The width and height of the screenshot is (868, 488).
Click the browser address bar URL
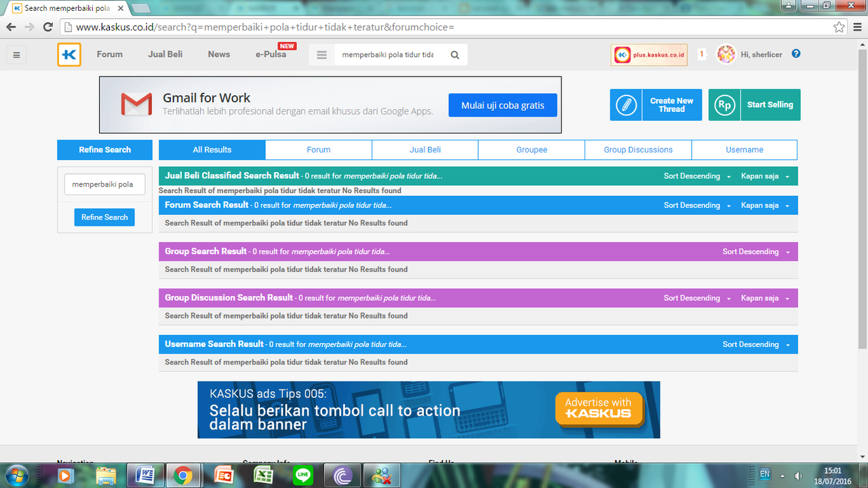pos(264,27)
